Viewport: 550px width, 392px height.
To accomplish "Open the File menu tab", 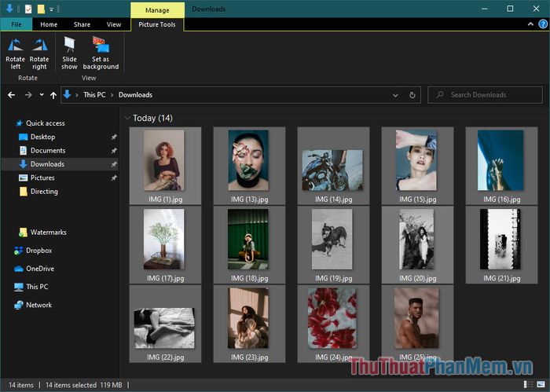I will [16, 24].
